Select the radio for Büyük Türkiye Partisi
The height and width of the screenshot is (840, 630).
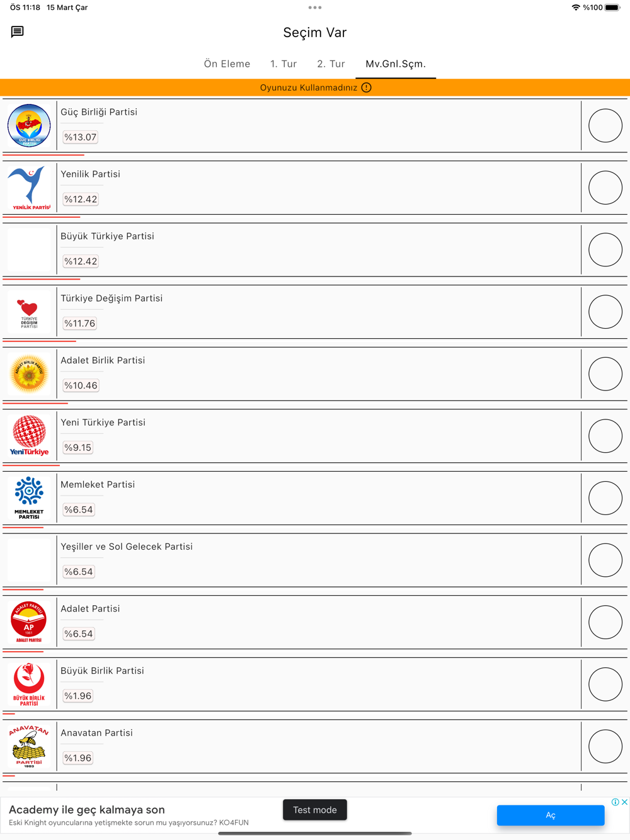point(605,249)
